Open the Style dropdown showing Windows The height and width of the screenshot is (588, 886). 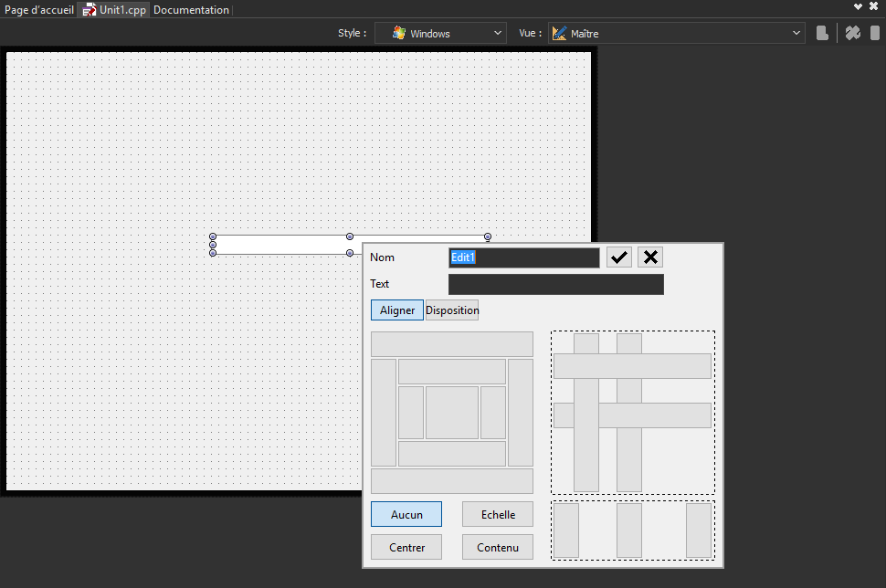click(441, 33)
